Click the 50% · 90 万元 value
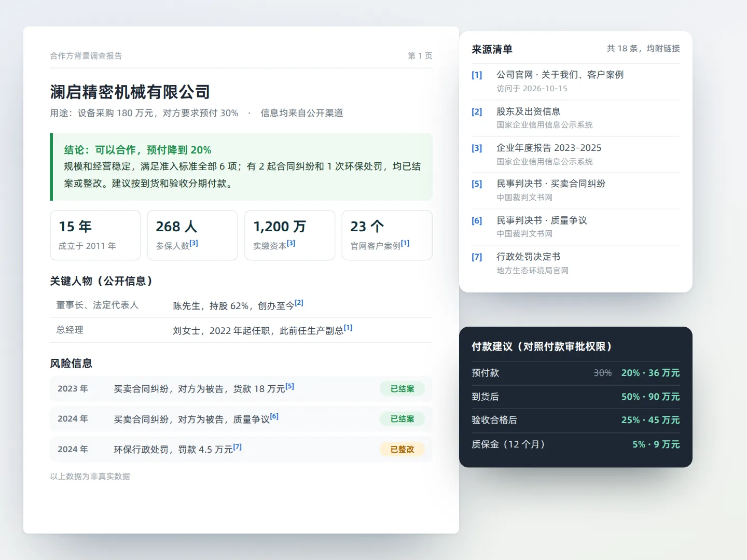This screenshot has height=560, width=747. coord(651,397)
